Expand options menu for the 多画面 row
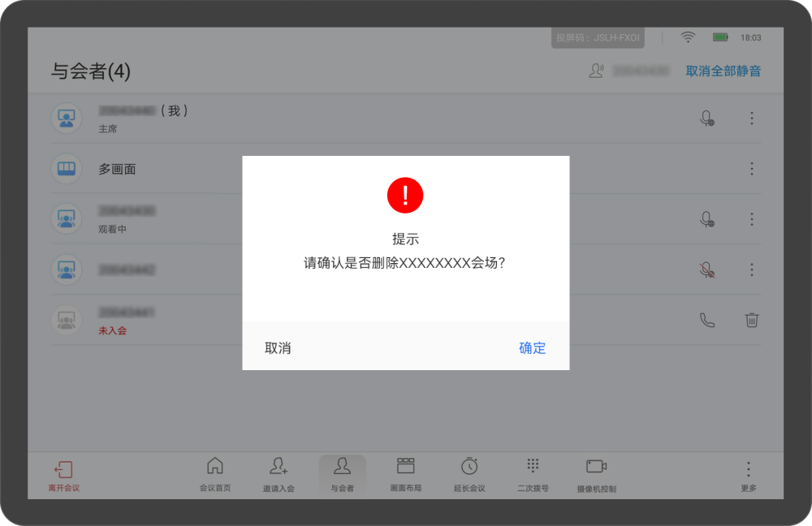Image resolution: width=812 pixels, height=526 pixels. (x=752, y=169)
